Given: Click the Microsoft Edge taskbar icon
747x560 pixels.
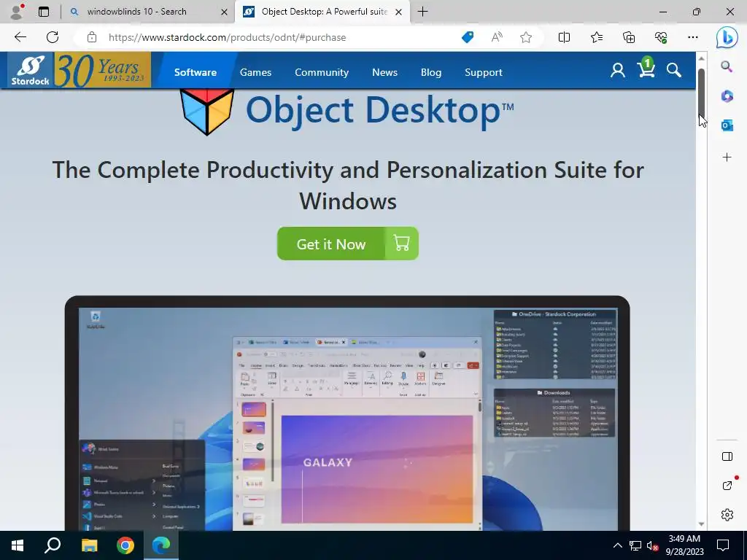Looking at the screenshot, I should click(x=161, y=545).
